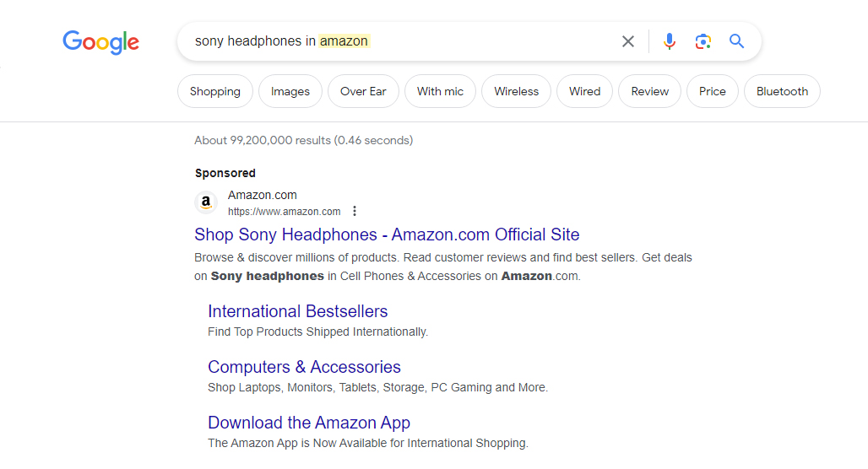Apply the Over Ear filter chip
This screenshot has height=469, width=868.
click(x=363, y=91)
